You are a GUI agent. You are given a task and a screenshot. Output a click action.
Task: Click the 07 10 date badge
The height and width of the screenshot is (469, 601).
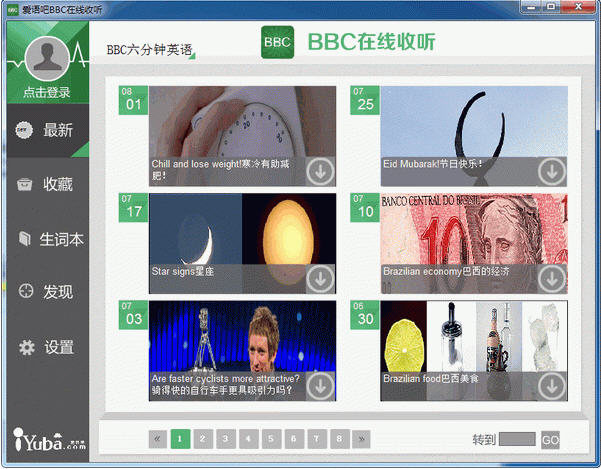[x=365, y=207]
